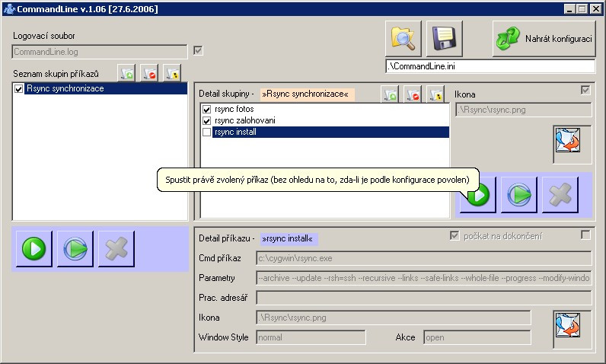Toggle the checkbox in the group Ikona corner

point(585,91)
